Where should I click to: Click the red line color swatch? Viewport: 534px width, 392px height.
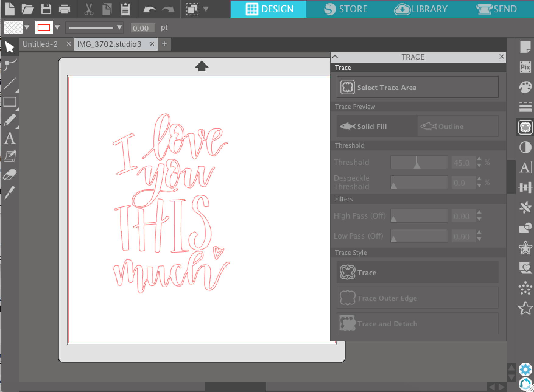click(x=44, y=28)
